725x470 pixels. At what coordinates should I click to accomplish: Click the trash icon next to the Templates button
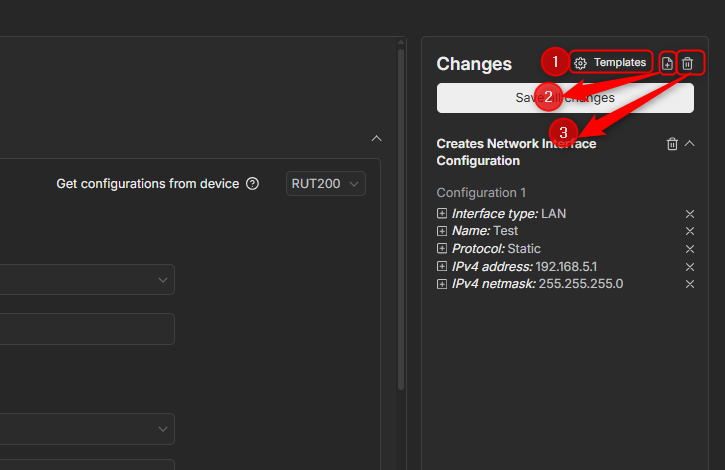[688, 63]
